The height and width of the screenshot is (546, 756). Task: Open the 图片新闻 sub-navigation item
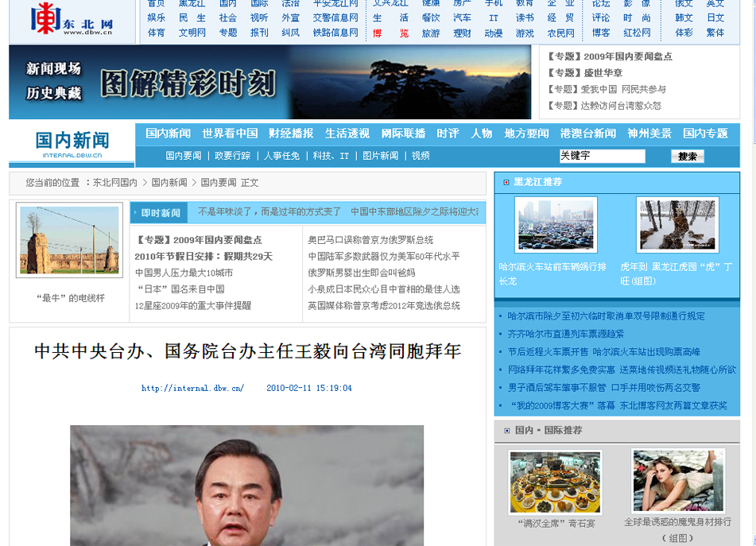point(380,156)
